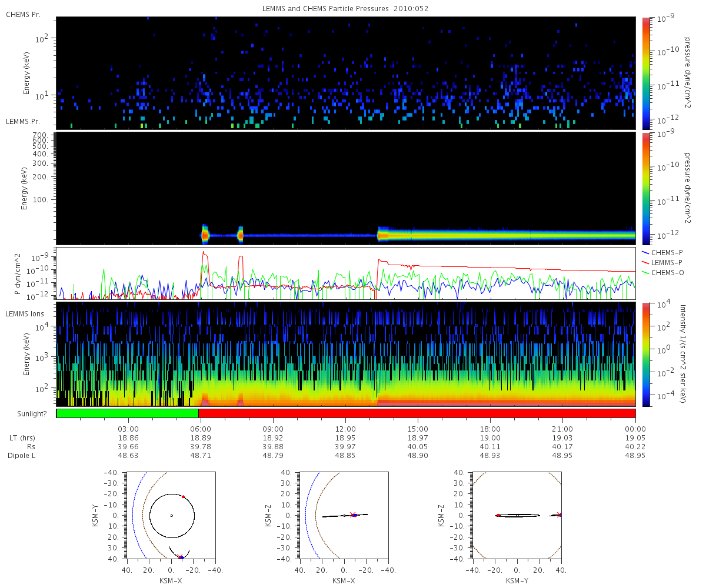
Task: Click the second LEMMS pressure burst near 07:40
Action: [x=240, y=235]
